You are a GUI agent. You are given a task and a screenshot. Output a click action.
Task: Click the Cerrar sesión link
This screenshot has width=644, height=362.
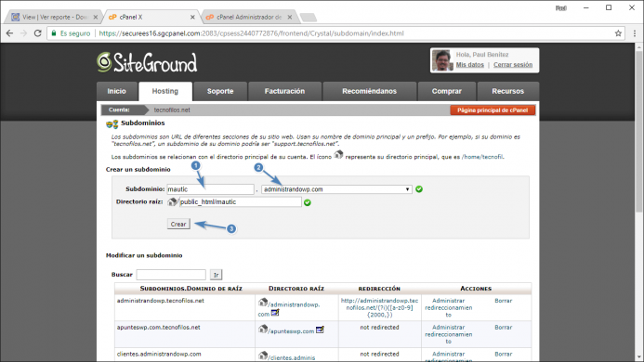(x=513, y=64)
